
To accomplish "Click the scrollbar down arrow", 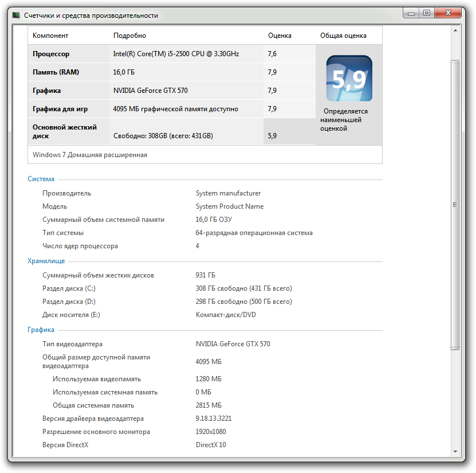I will (x=455, y=451).
